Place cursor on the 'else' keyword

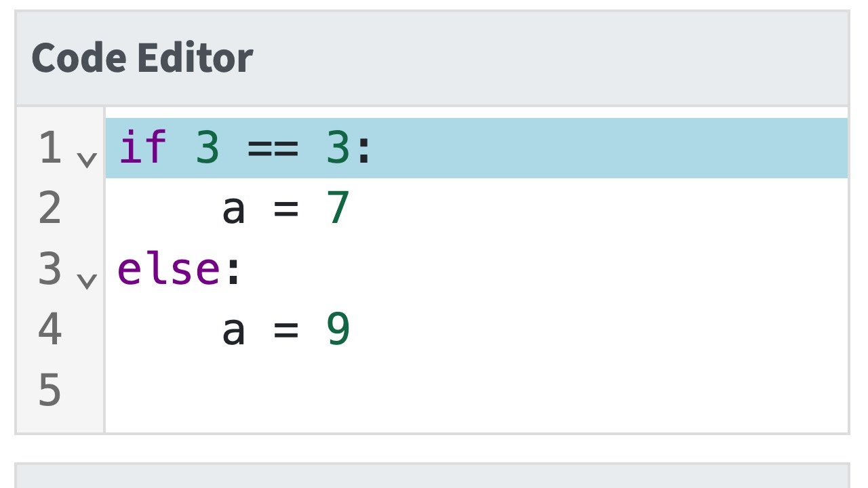coord(169,269)
